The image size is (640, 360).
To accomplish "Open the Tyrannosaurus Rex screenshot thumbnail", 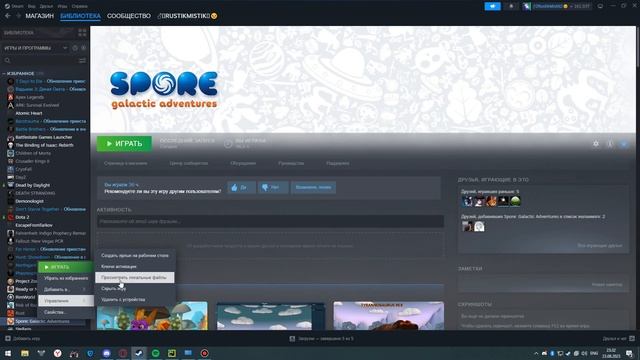I will pyautogui.click(x=389, y=316).
